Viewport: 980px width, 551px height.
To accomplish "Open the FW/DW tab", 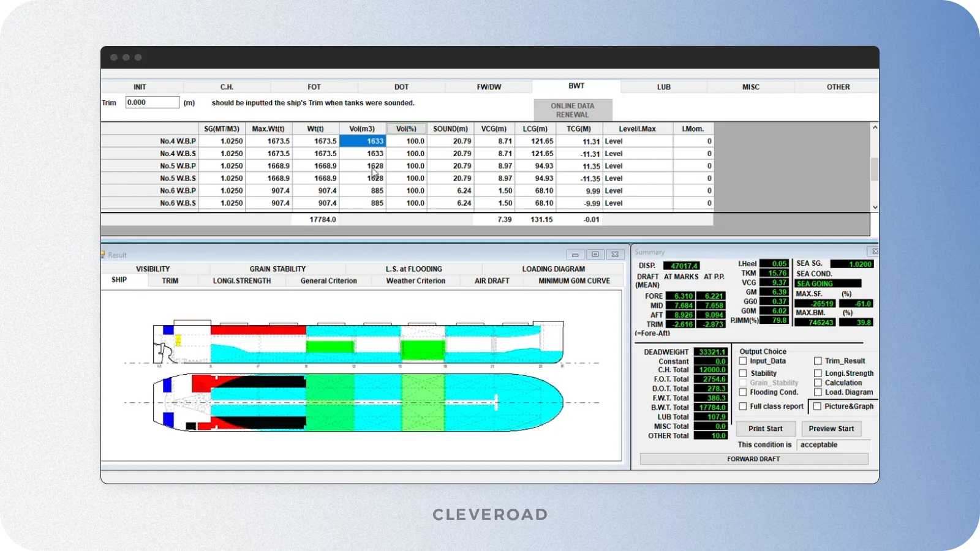I will [489, 87].
